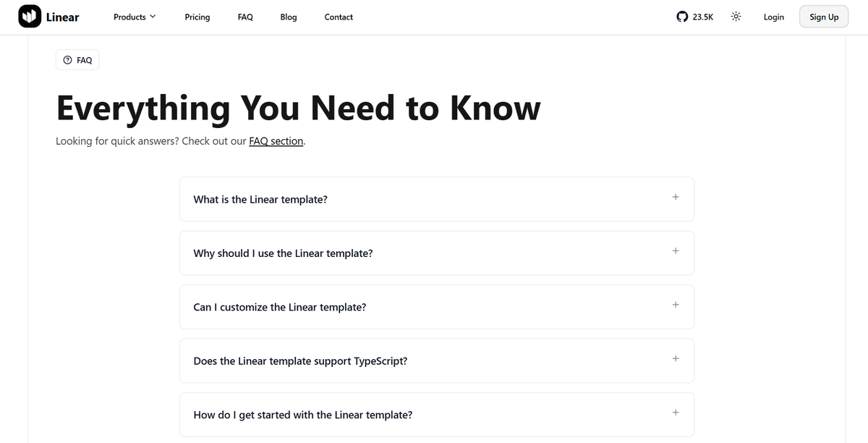Expand 'How do I get started with the Linear template?'
The image size is (868, 443).
click(x=302, y=414)
